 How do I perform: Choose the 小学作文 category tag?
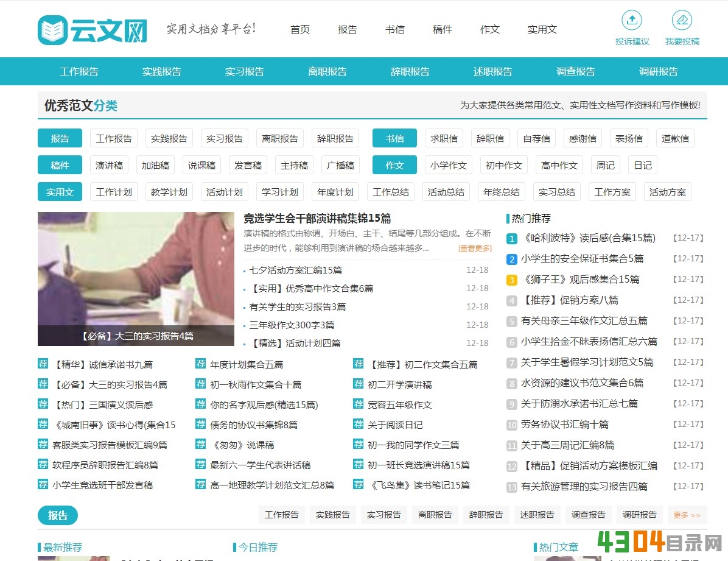click(449, 165)
